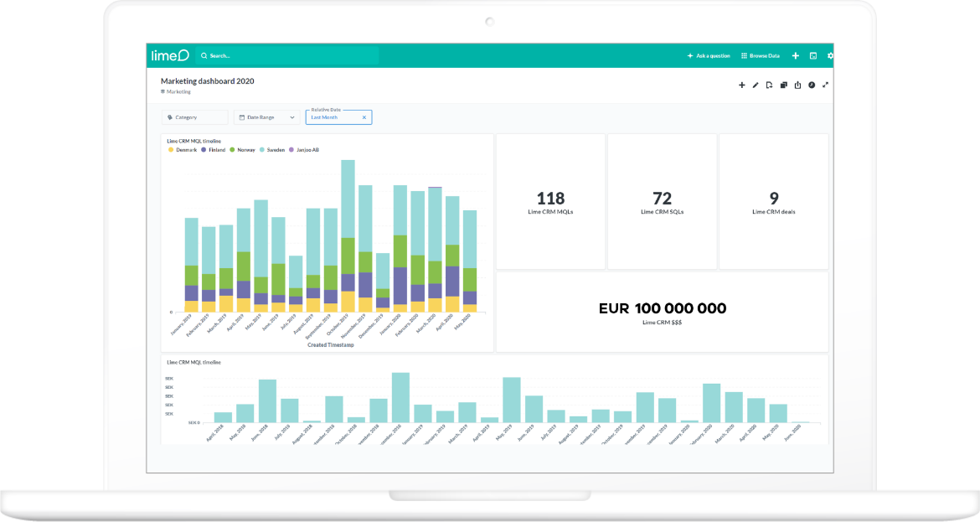Add a question to dashboard with plus icon
The image size is (980, 522).
coord(742,85)
